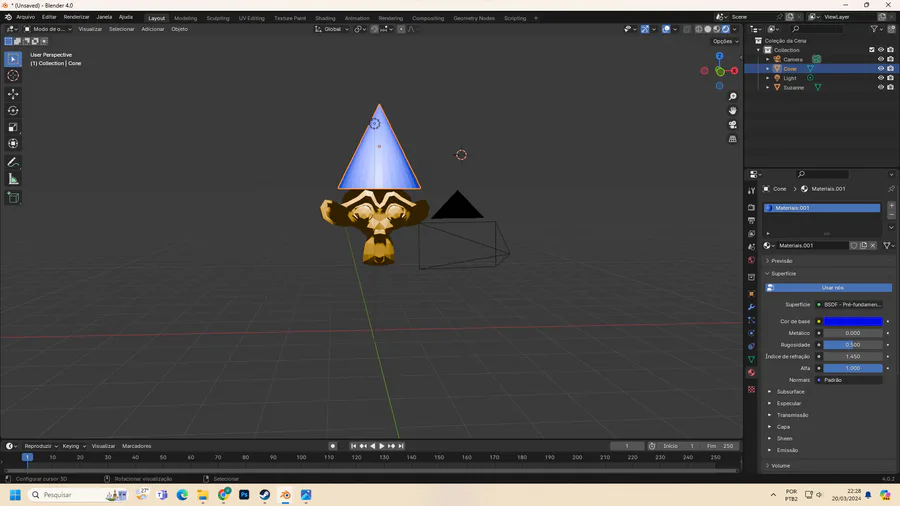900x506 pixels.
Task: Open the Opções viewport options
Action: click(725, 41)
